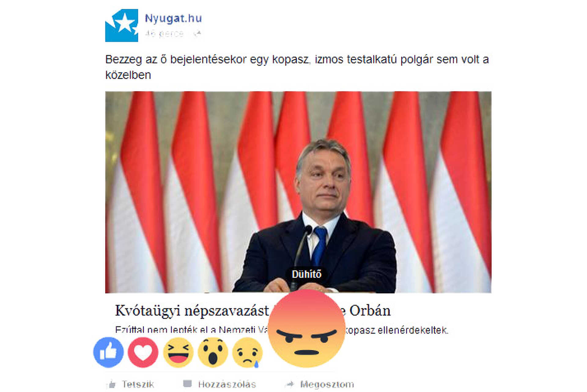
Task: Click the article description line below the headline
Action: (x=282, y=330)
